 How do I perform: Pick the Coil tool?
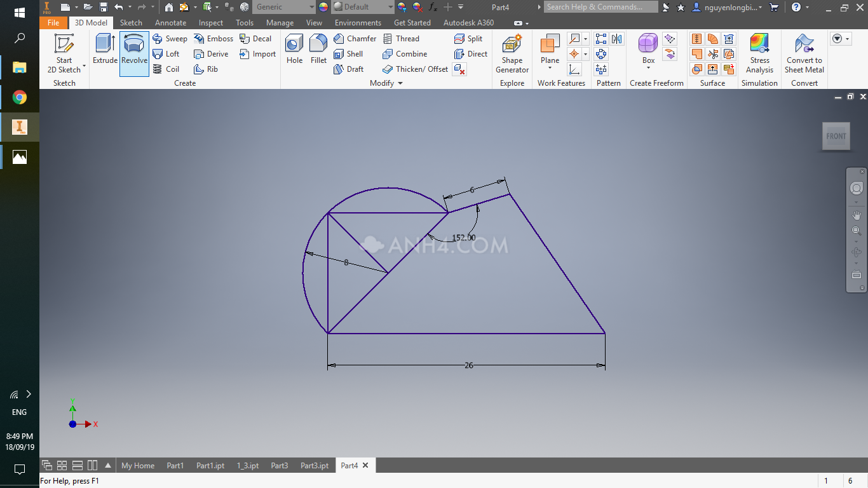click(x=166, y=69)
